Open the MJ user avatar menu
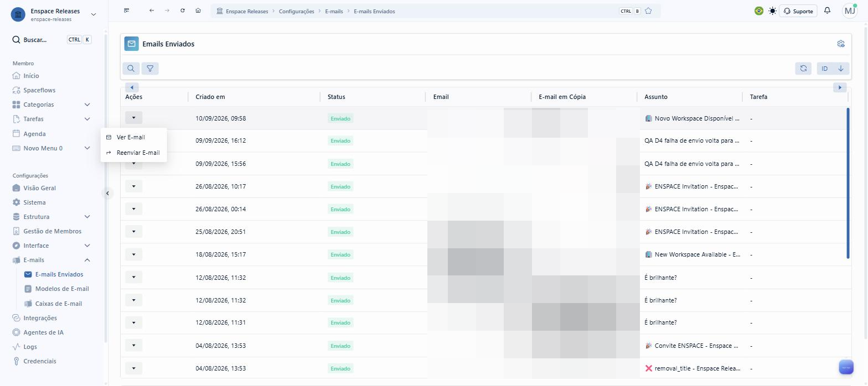 tap(849, 11)
